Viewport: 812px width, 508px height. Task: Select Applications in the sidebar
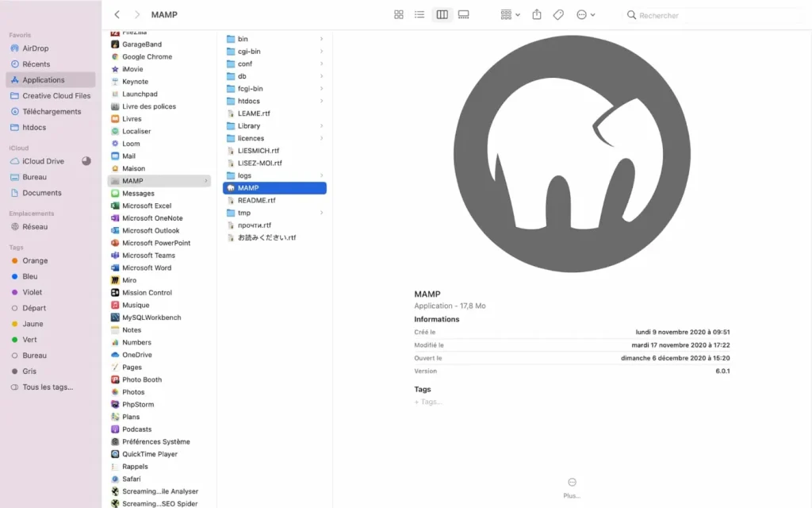[51, 80]
